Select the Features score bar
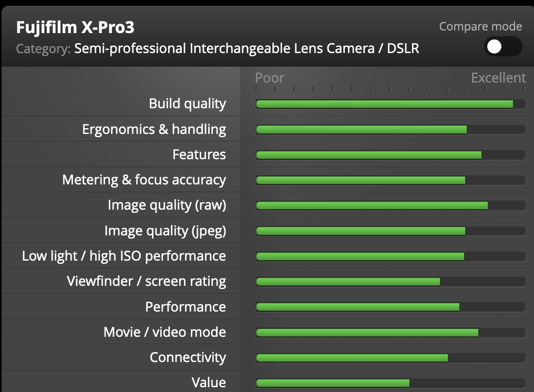This screenshot has height=392, width=534. (391, 155)
